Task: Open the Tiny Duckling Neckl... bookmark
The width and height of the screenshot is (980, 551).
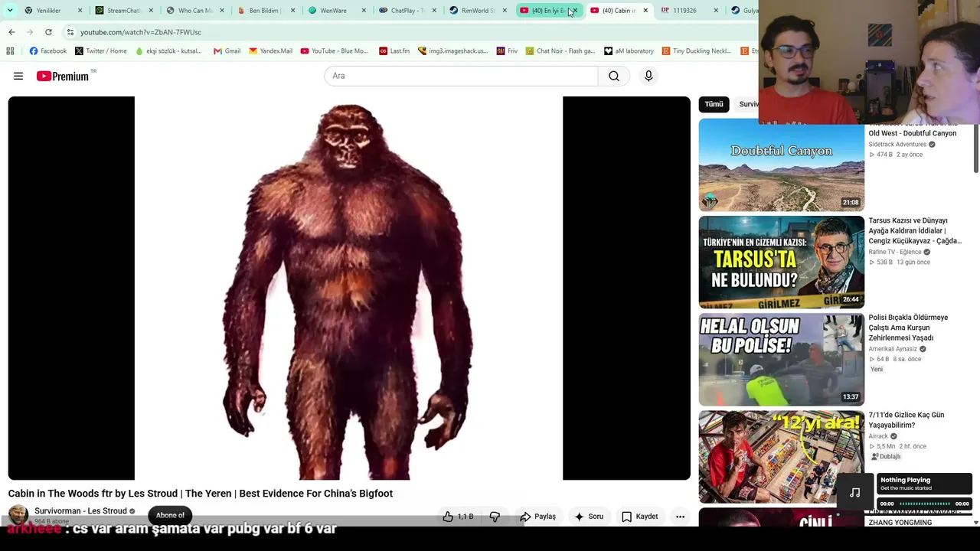Action: (x=696, y=51)
